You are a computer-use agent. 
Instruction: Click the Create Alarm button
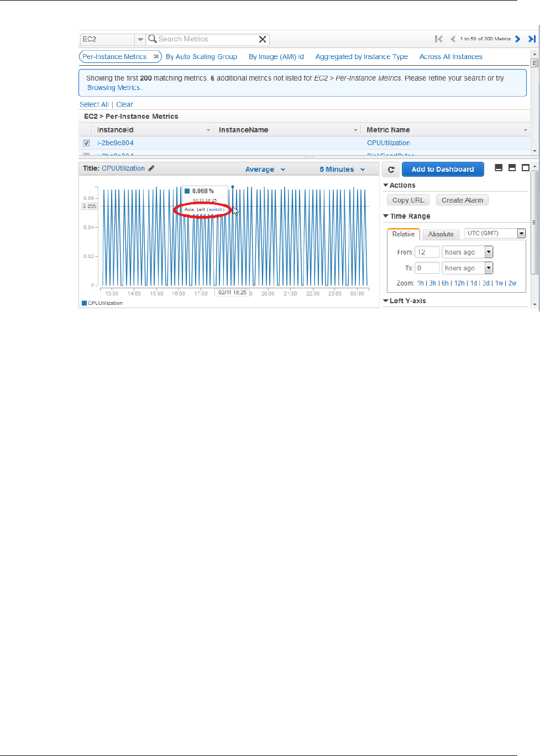coord(462,200)
